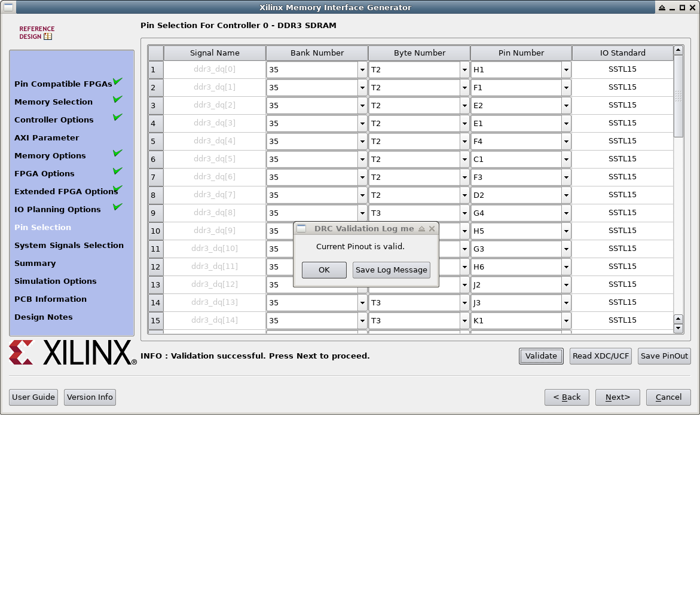
Task: Expand Pin Number dropdown showing H6
Action: (x=566, y=267)
